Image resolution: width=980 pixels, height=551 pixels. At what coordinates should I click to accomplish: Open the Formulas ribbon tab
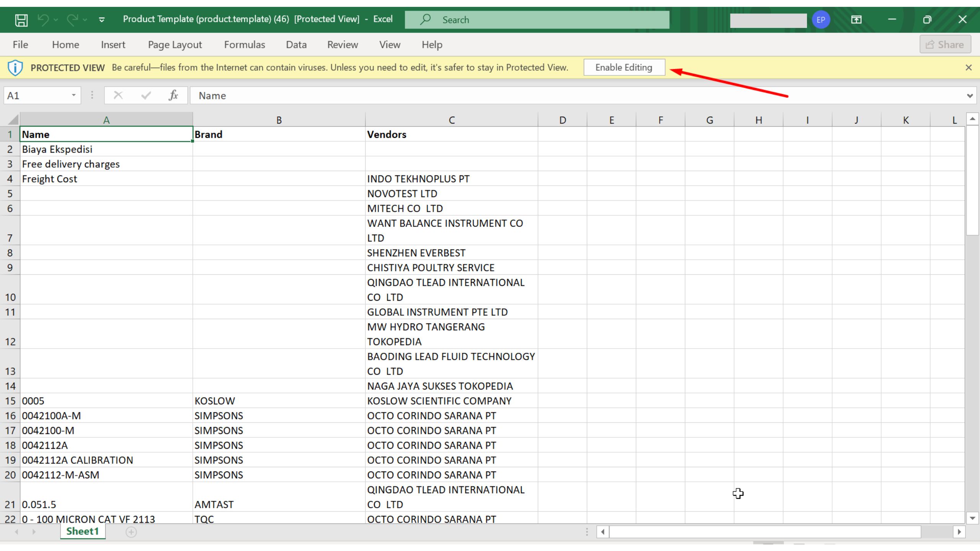[x=245, y=45]
